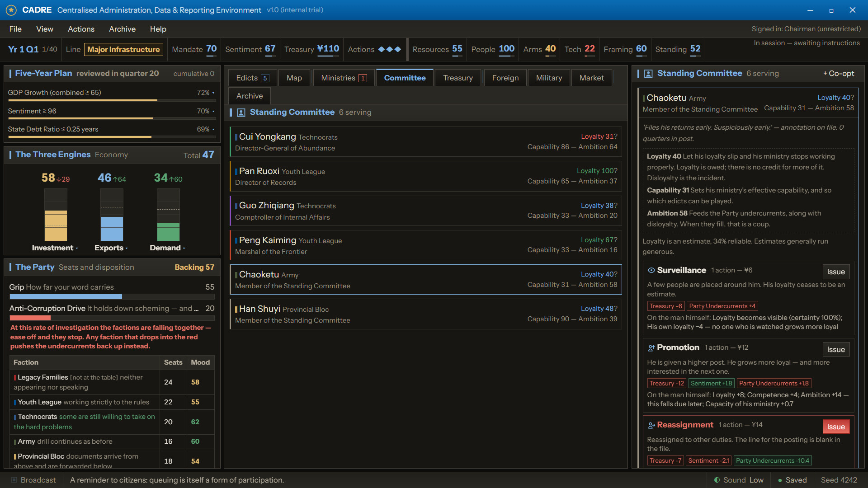
Task: Issue the Promotion order
Action: click(836, 349)
